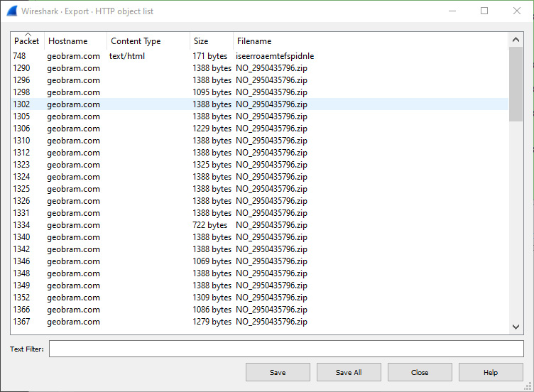Click the 1325 bytes size cell
The width and height of the screenshot is (534, 392).
pos(212,165)
